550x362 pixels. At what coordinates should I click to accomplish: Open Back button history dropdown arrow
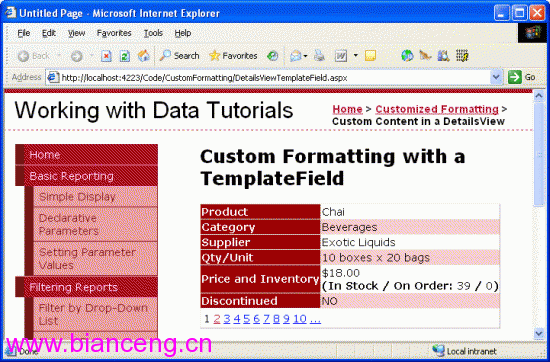pyautogui.click(x=59, y=55)
